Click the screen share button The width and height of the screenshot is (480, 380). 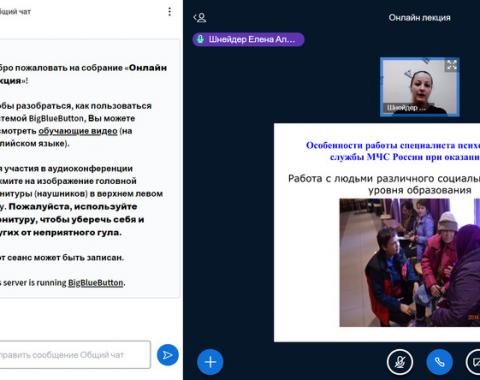click(474, 362)
